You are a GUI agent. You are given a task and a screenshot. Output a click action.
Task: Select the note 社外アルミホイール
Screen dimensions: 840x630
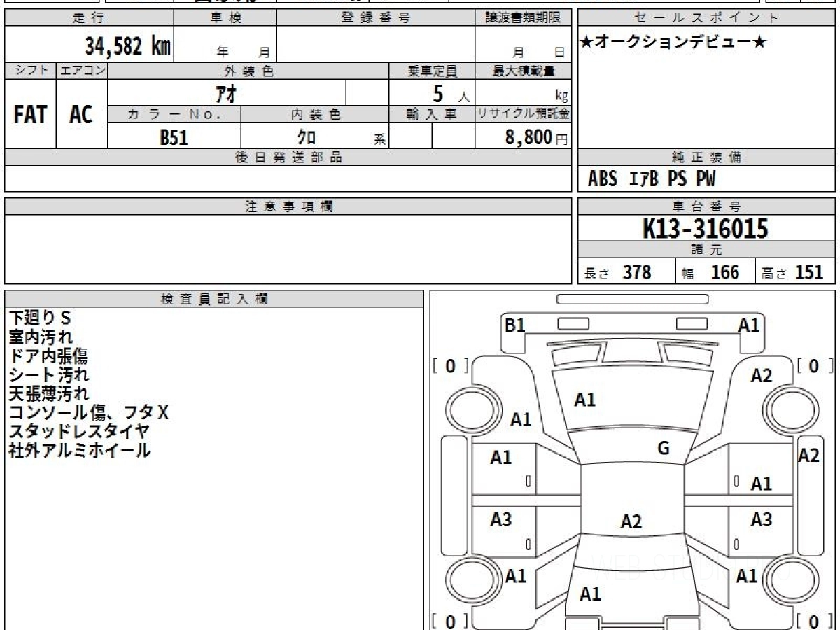point(80,450)
